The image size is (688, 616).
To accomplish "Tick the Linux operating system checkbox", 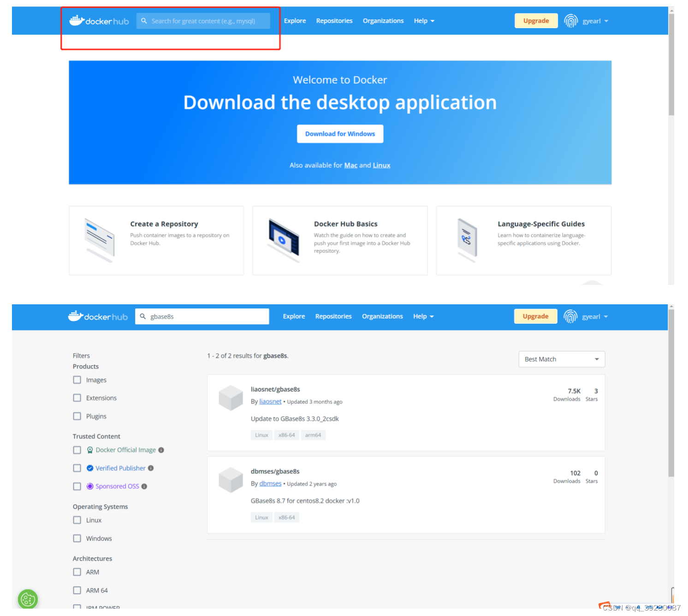I will click(77, 520).
